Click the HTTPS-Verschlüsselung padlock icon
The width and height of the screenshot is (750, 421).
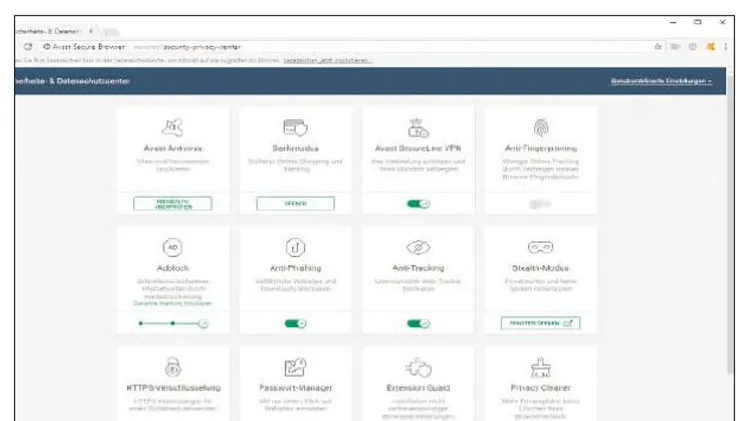173,367
